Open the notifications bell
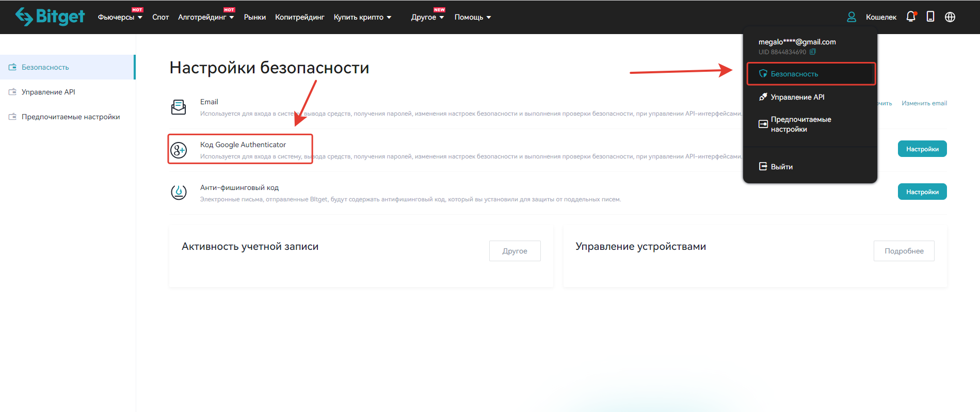The height and width of the screenshot is (412, 980). 911,17
